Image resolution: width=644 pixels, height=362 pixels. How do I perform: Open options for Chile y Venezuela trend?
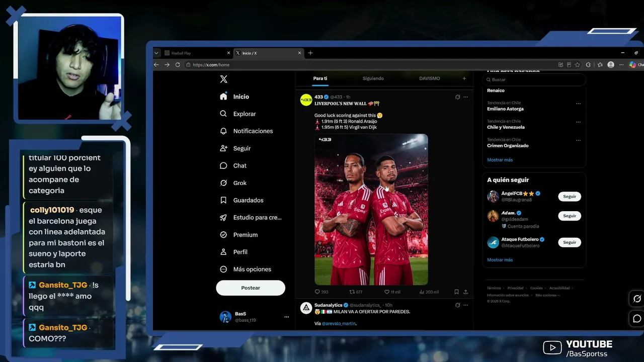tap(578, 122)
